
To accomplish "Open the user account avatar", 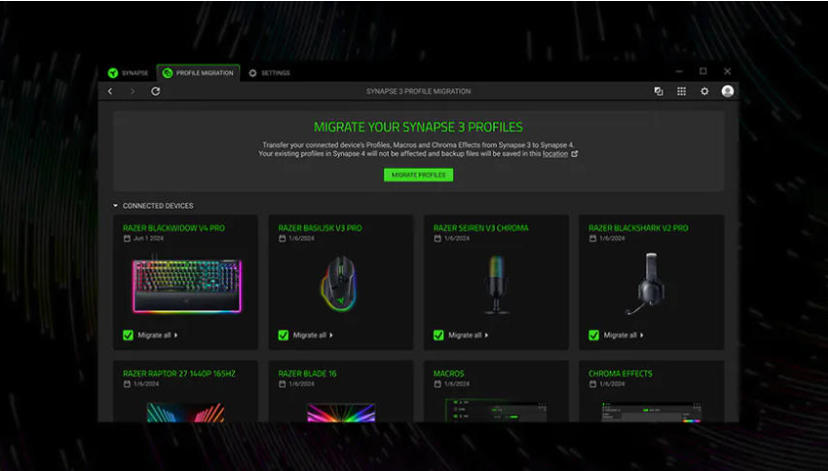I will click(x=727, y=91).
